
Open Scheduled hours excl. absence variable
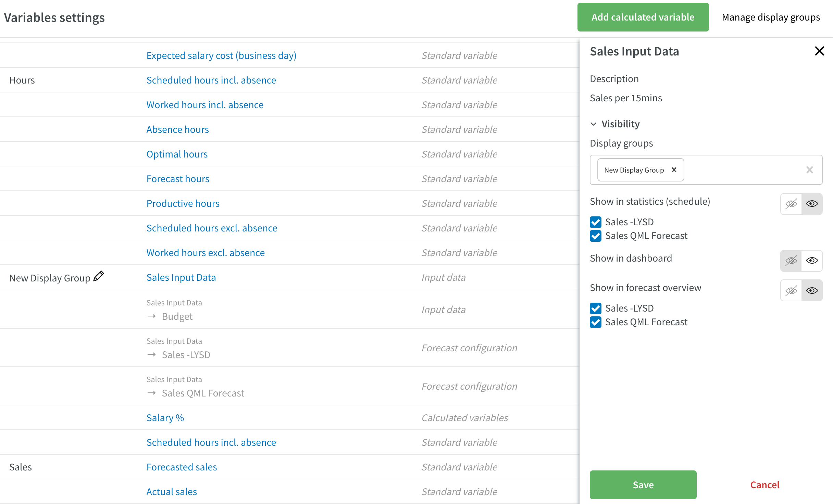tap(212, 228)
